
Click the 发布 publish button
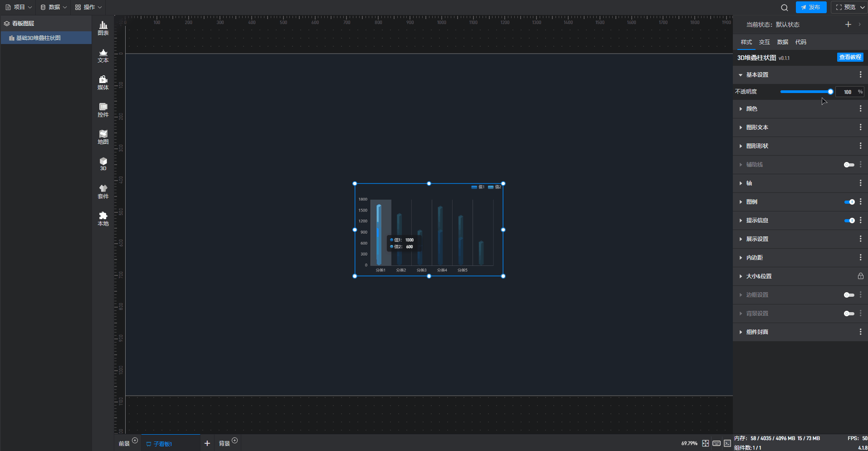811,7
